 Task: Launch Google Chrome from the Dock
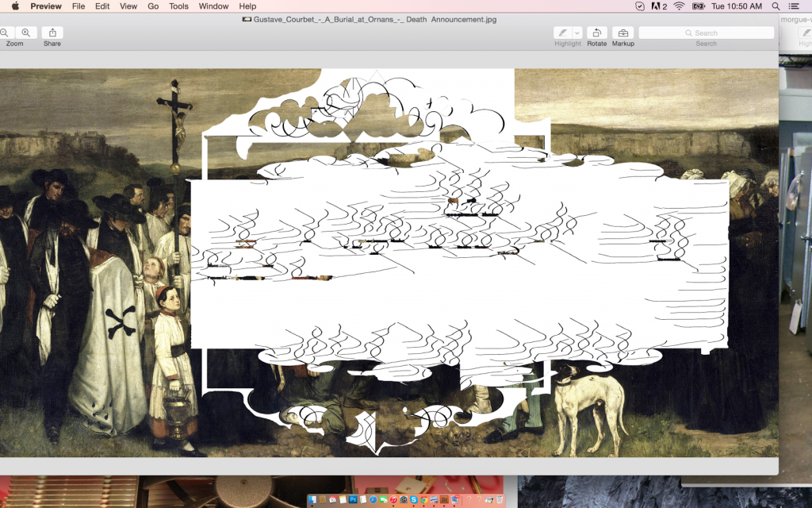(423, 500)
